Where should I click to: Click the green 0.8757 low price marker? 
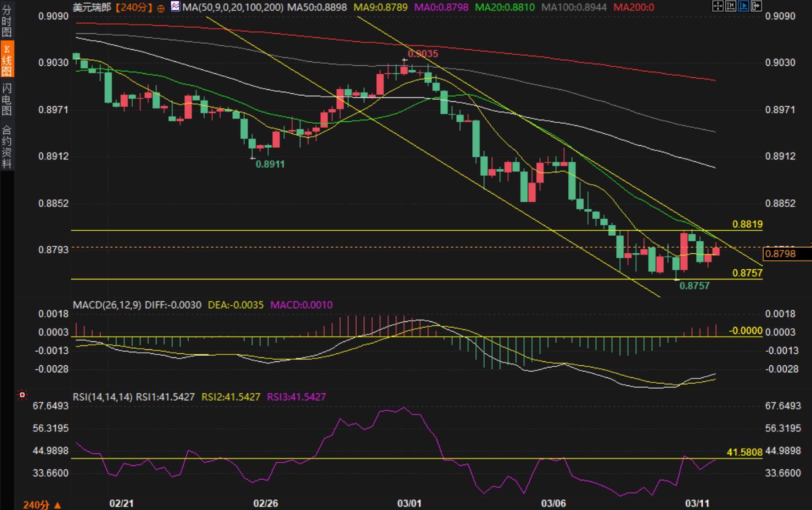tap(694, 286)
